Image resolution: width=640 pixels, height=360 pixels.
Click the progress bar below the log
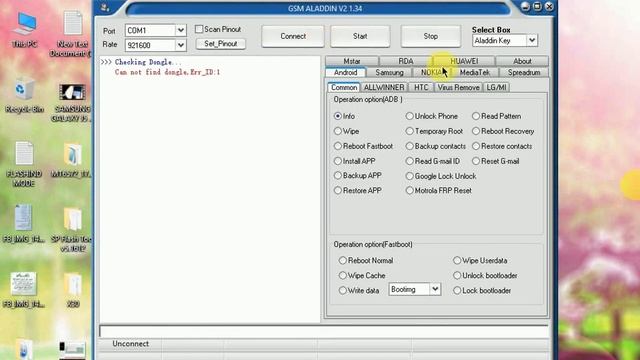(x=324, y=331)
